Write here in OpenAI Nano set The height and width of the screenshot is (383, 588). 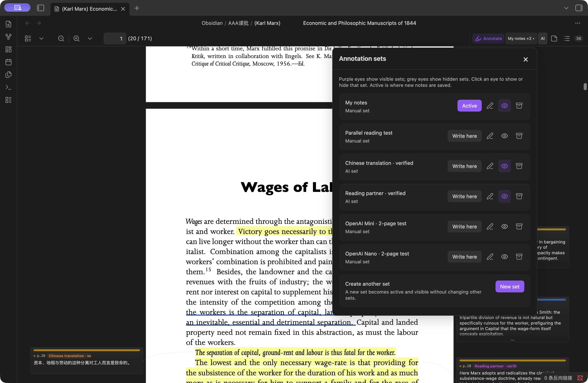[465, 257]
